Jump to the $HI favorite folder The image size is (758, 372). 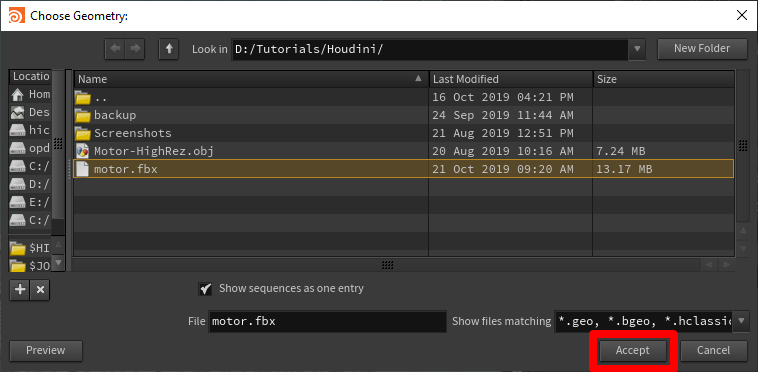(30, 248)
